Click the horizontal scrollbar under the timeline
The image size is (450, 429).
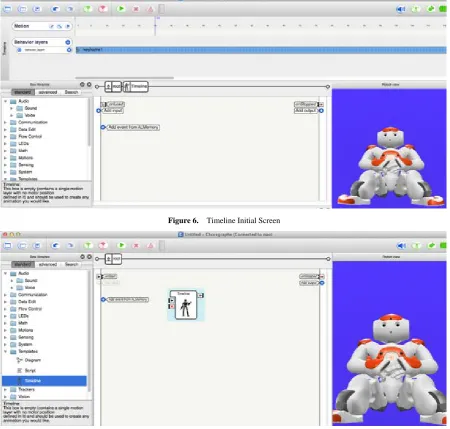pos(124,78)
